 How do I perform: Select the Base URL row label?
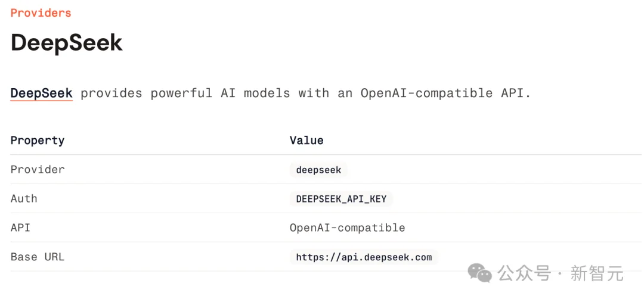[x=37, y=257]
